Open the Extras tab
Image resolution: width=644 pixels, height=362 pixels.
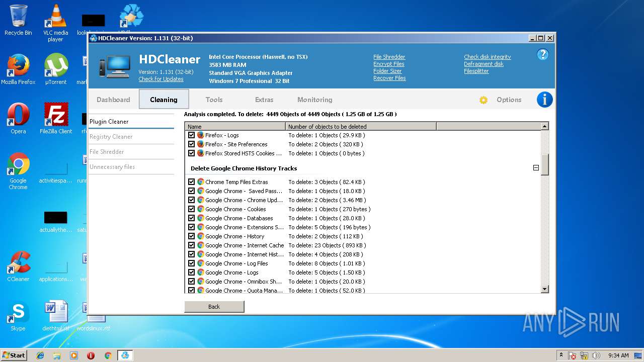264,100
